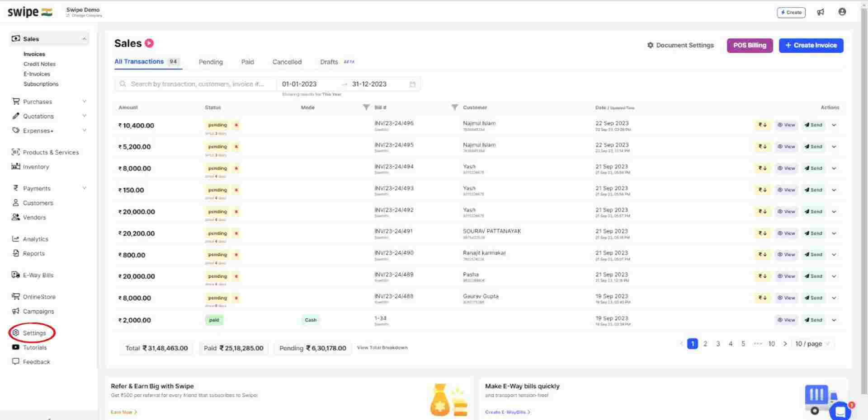Filter by the Mode column funnel icon
The height and width of the screenshot is (420, 868).
(x=366, y=107)
